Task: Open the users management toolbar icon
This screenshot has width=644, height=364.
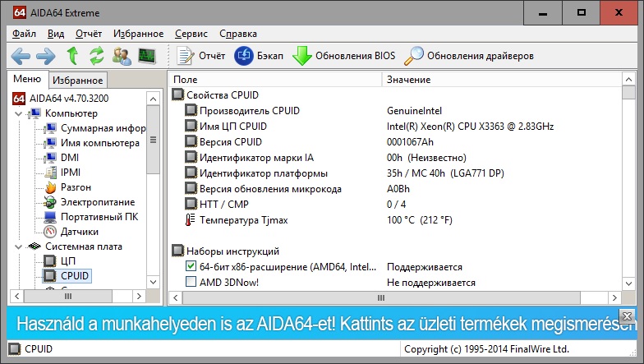Action: tap(122, 56)
